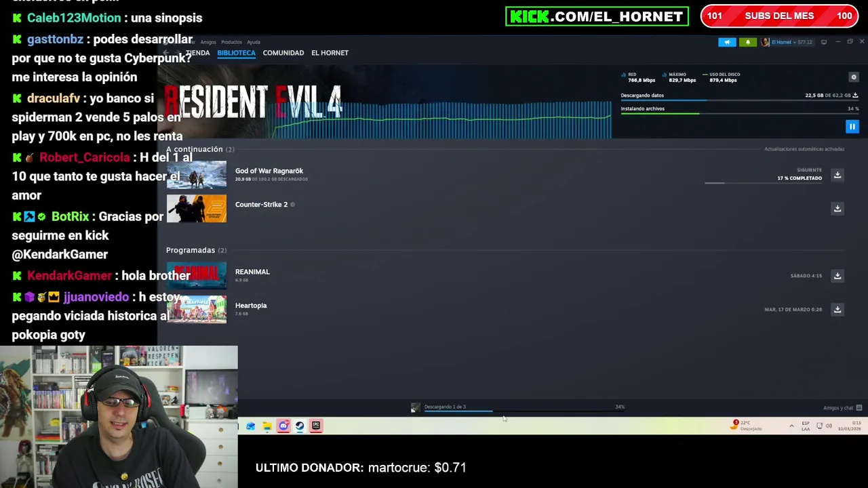The width and height of the screenshot is (868, 488).
Task: Click ESP LAA language indicator
Action: 806,426
